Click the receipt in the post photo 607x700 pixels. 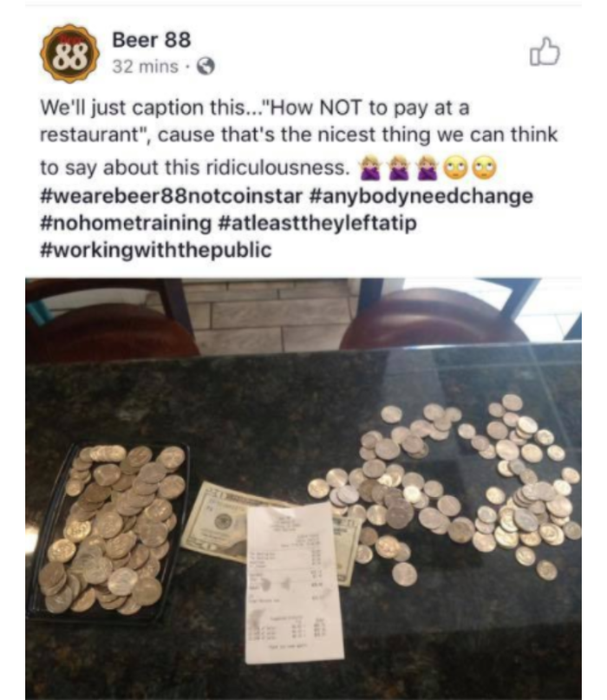pyautogui.click(x=295, y=583)
